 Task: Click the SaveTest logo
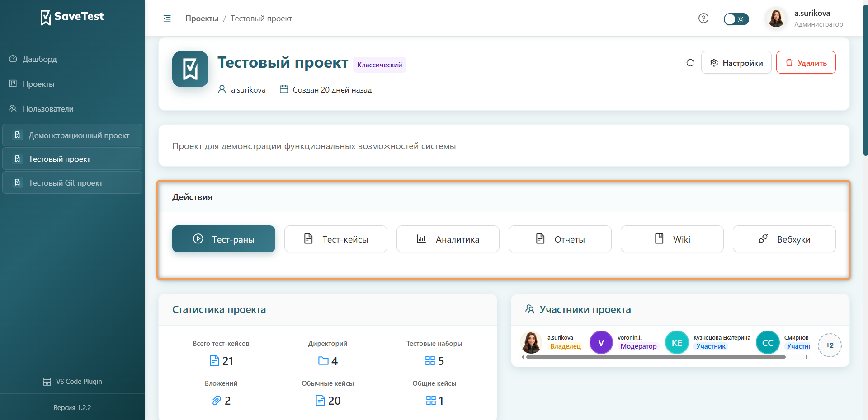(x=72, y=17)
